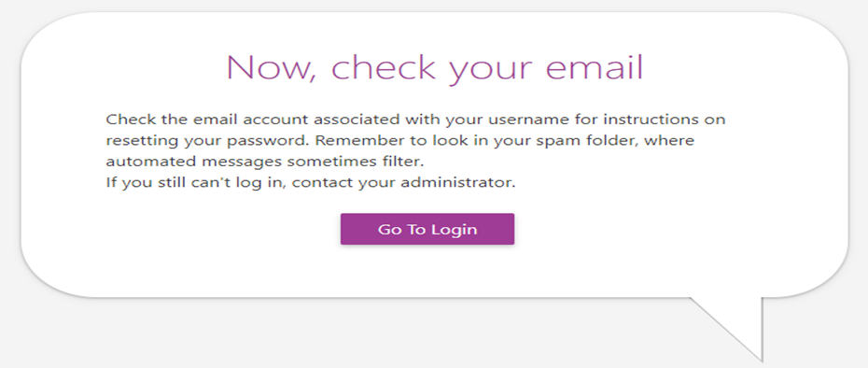Screen dimensions: 868x368
Task: Click the word "Login" on the purple button
Action: tap(454, 230)
